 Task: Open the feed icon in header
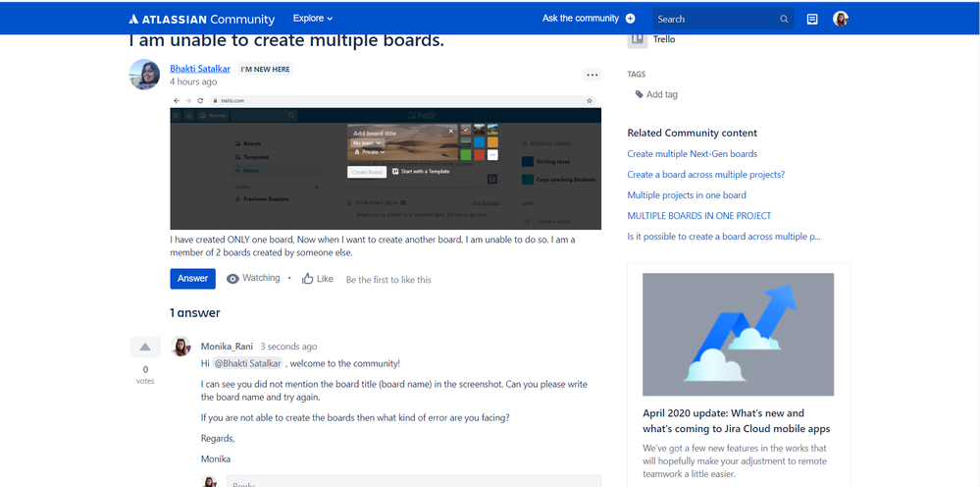pyautogui.click(x=812, y=19)
